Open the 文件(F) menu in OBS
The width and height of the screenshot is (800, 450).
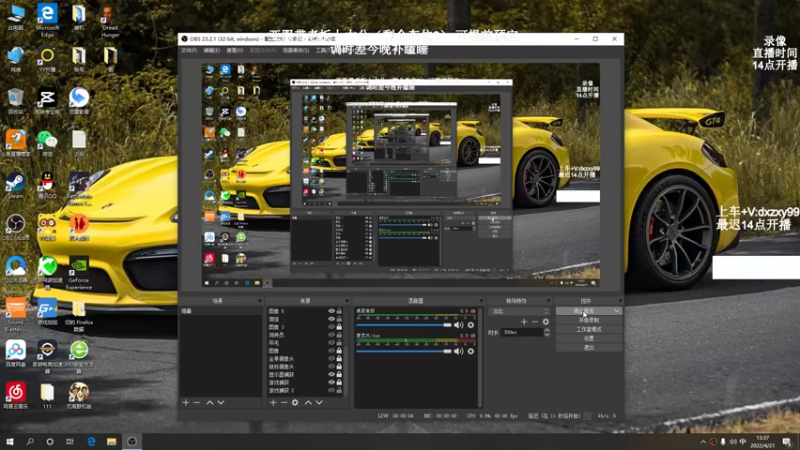point(189,51)
